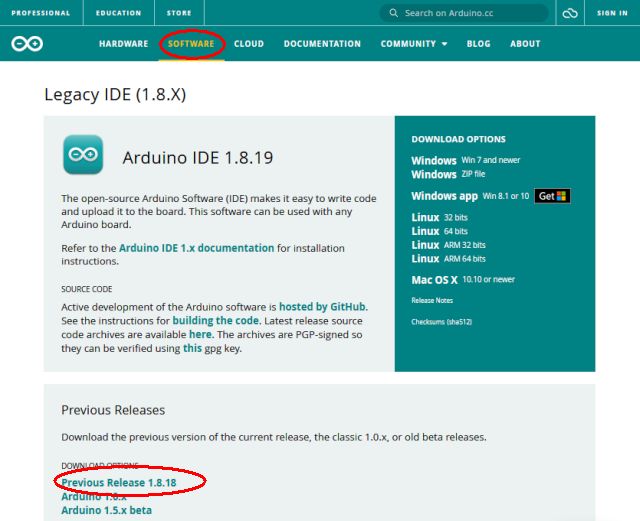This screenshot has height=521, width=640.
Task: Open the Software menu item
Action: 191,44
